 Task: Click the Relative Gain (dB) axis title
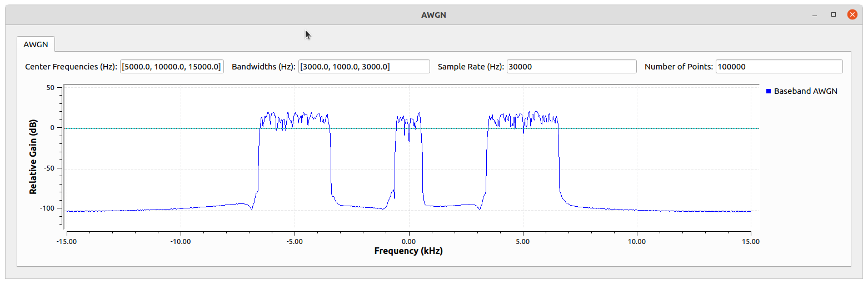pyautogui.click(x=33, y=158)
